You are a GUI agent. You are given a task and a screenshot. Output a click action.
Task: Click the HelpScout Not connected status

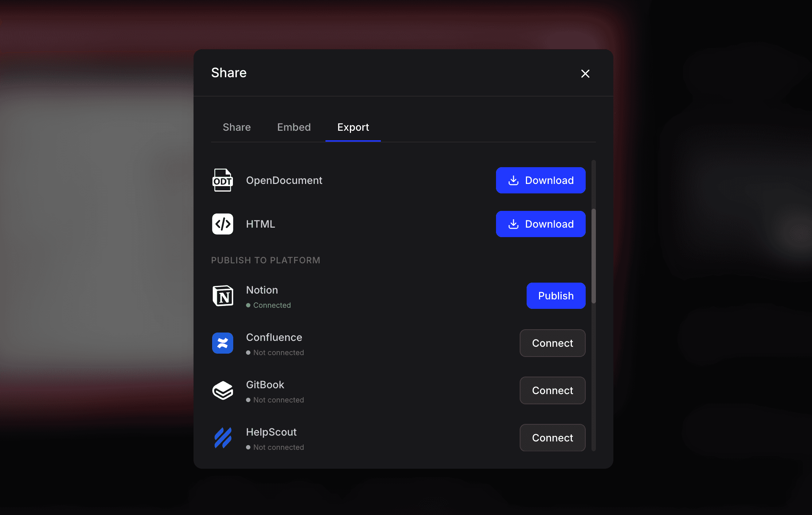(278, 447)
